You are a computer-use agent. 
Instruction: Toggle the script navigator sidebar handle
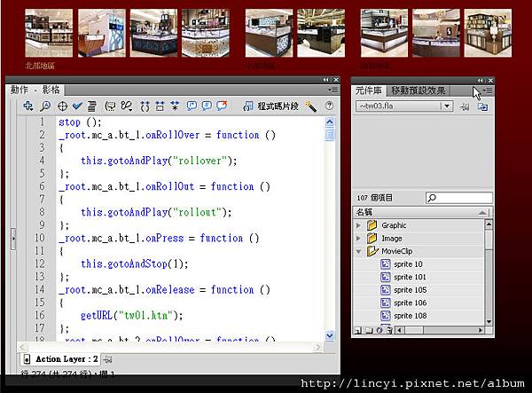(13, 239)
